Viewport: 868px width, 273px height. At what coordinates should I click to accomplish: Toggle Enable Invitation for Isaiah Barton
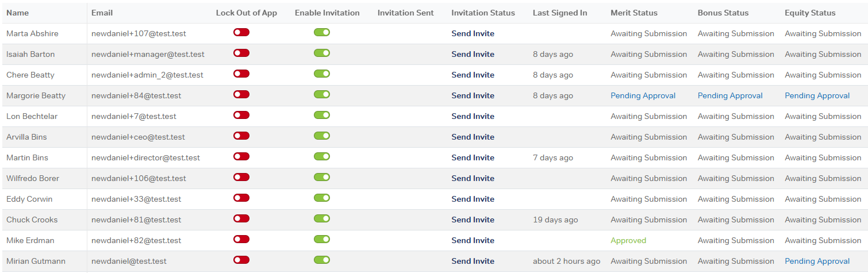point(322,53)
